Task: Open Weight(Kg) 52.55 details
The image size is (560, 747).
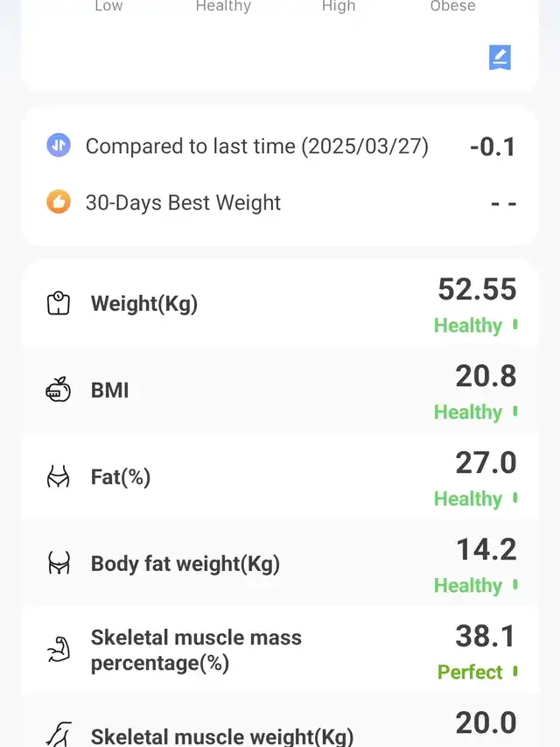Action: (x=280, y=304)
